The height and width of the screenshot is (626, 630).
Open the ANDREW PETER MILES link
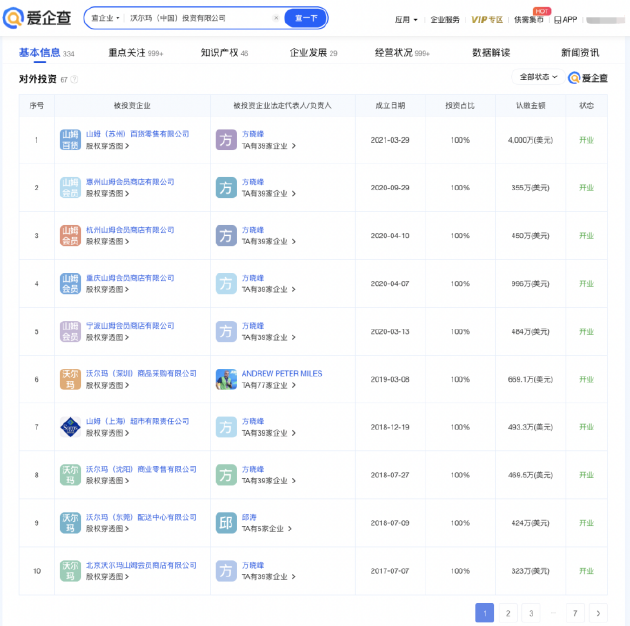pyautogui.click(x=282, y=373)
